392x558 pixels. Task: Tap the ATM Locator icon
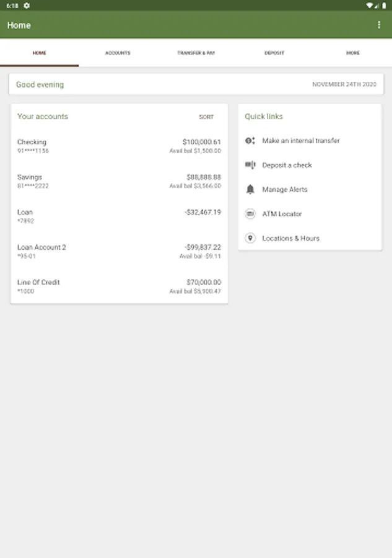tap(250, 213)
